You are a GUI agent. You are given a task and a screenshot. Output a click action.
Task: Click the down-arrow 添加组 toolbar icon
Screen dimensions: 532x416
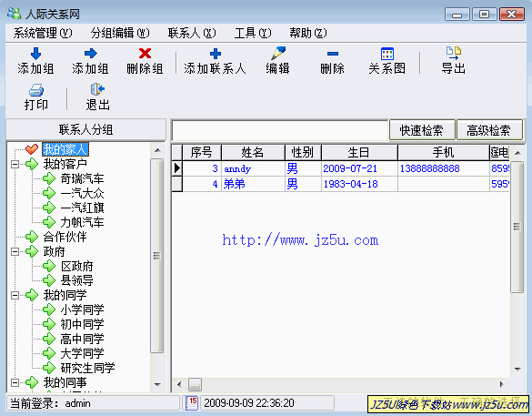(35, 54)
